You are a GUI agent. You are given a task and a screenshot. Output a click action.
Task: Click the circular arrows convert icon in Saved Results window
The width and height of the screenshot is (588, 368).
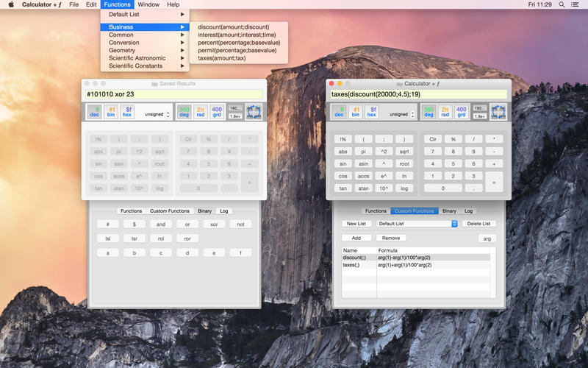click(x=254, y=112)
